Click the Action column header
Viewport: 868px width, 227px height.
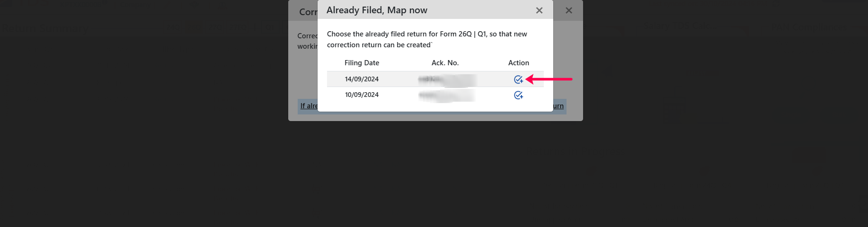pos(519,63)
